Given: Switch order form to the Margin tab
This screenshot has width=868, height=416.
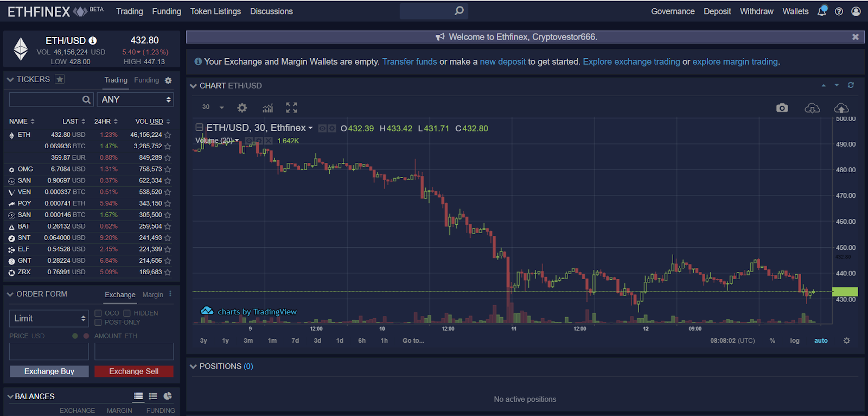Looking at the screenshot, I should coord(152,294).
